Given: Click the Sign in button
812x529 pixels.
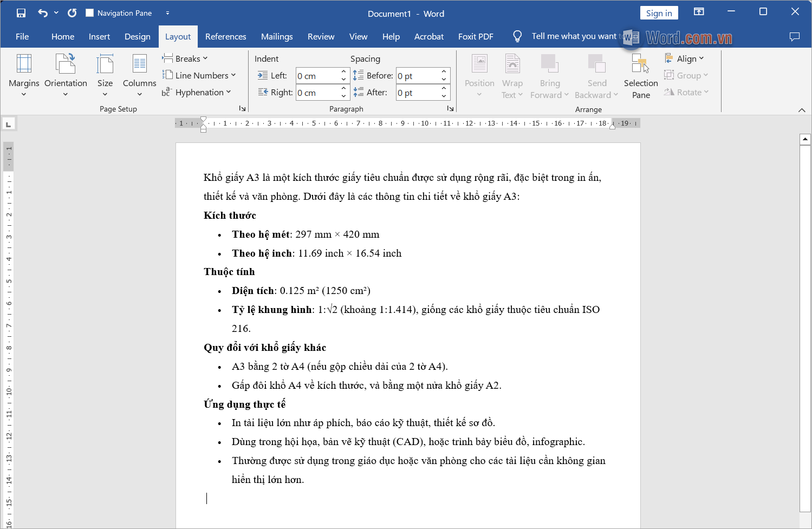Looking at the screenshot, I should point(659,13).
